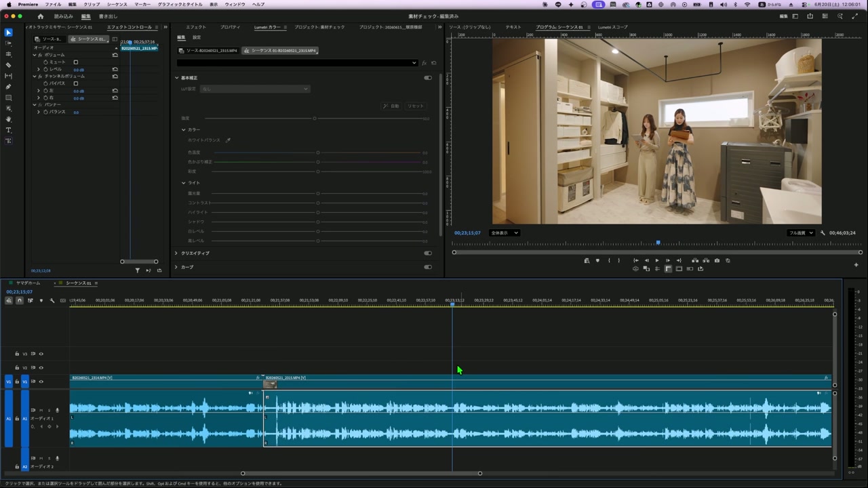Screen dimensions: 868x488
Task: Open the ファイル menu
Action: 53,4
